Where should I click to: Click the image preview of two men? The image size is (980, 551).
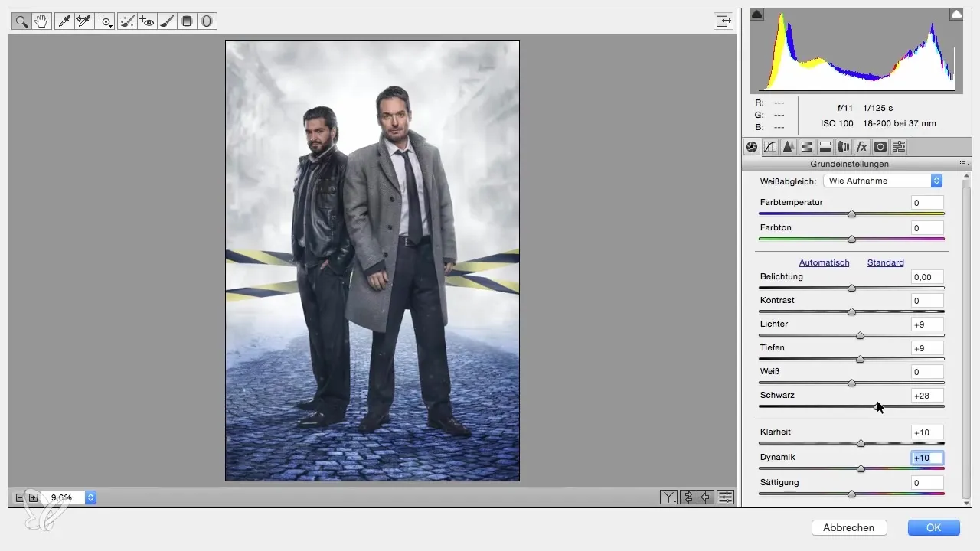click(372, 260)
